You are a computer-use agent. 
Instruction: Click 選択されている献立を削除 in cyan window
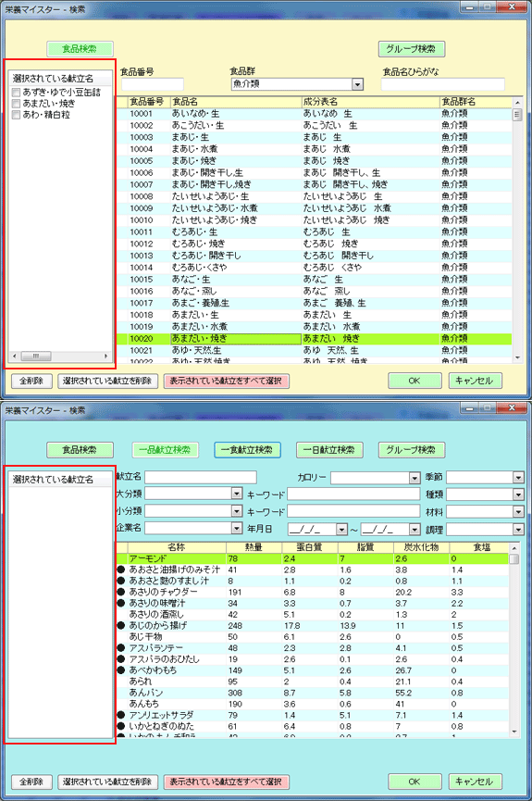[x=107, y=782]
